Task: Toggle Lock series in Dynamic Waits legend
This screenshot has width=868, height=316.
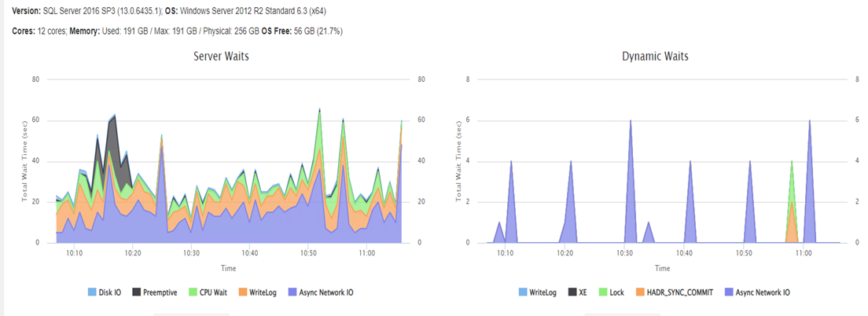Action: coord(613,292)
